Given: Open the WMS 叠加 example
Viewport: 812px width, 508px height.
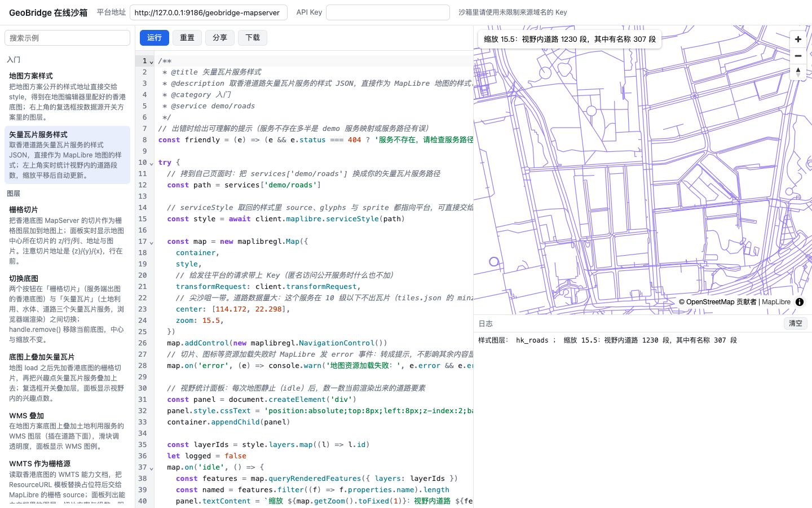Looking at the screenshot, I should tap(67, 431).
